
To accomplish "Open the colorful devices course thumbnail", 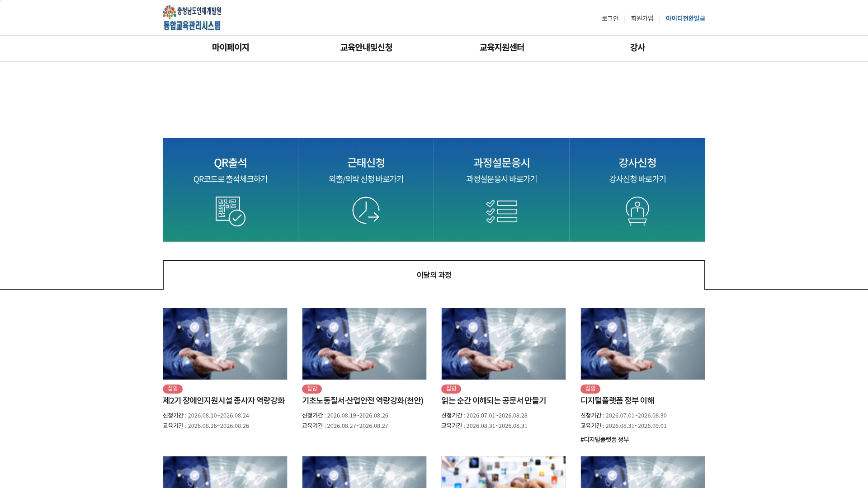I will click(x=504, y=472).
